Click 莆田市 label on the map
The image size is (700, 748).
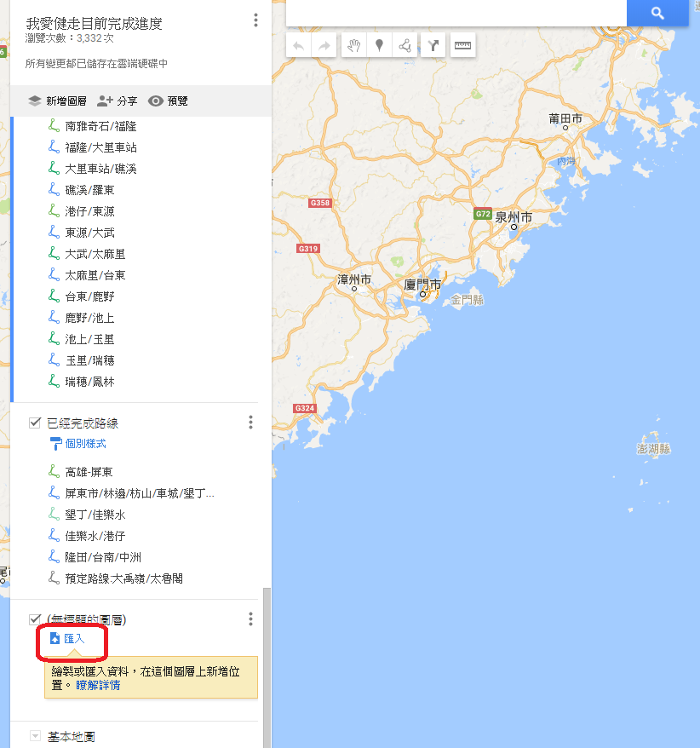565,118
